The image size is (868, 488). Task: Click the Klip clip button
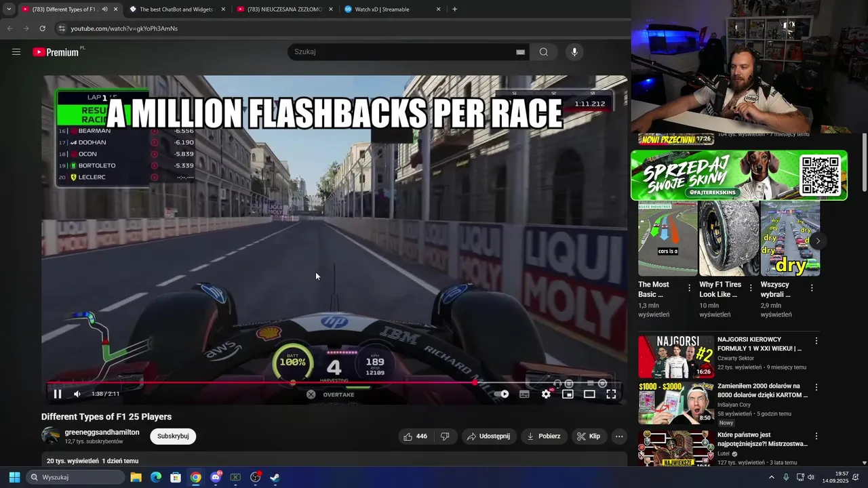point(589,436)
